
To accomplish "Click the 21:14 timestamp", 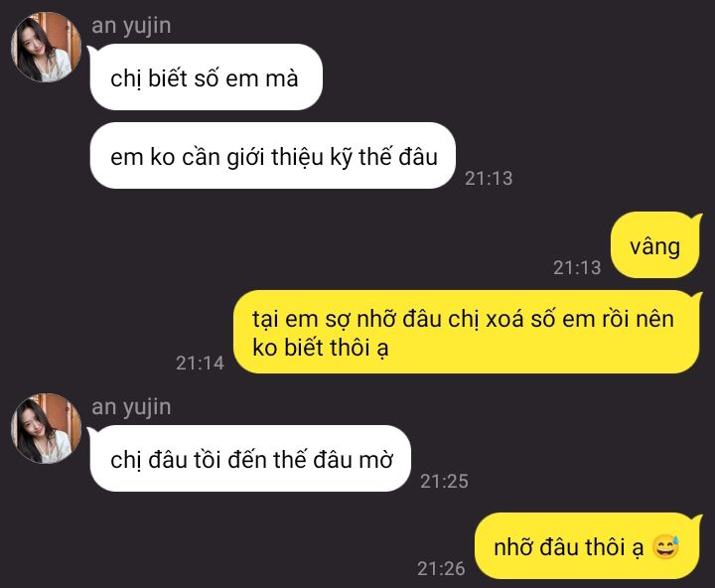I will click(x=201, y=364).
